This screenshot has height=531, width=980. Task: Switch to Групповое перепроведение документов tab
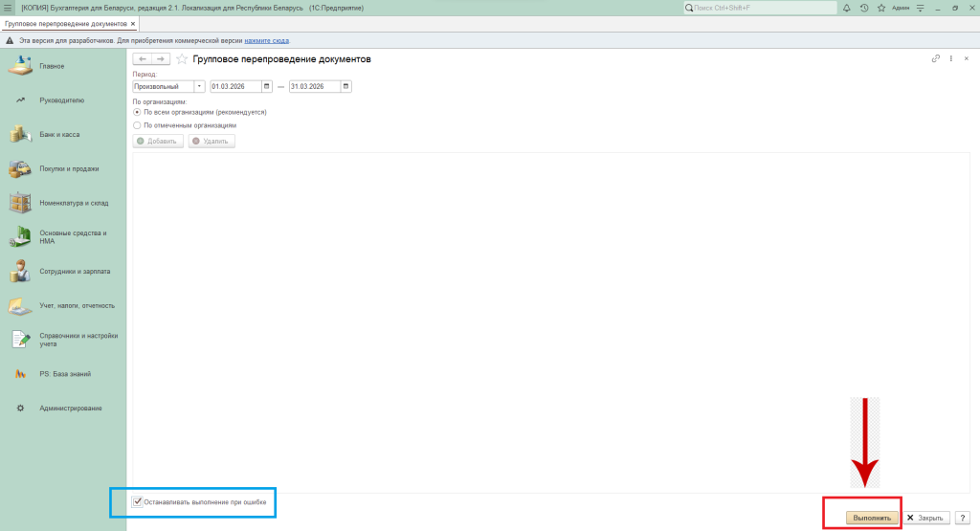click(x=65, y=23)
